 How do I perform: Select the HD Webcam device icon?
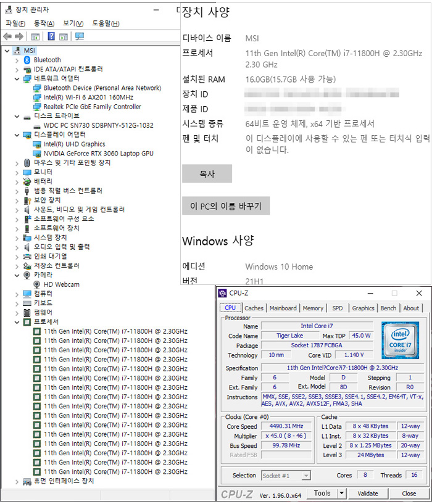tap(37, 284)
